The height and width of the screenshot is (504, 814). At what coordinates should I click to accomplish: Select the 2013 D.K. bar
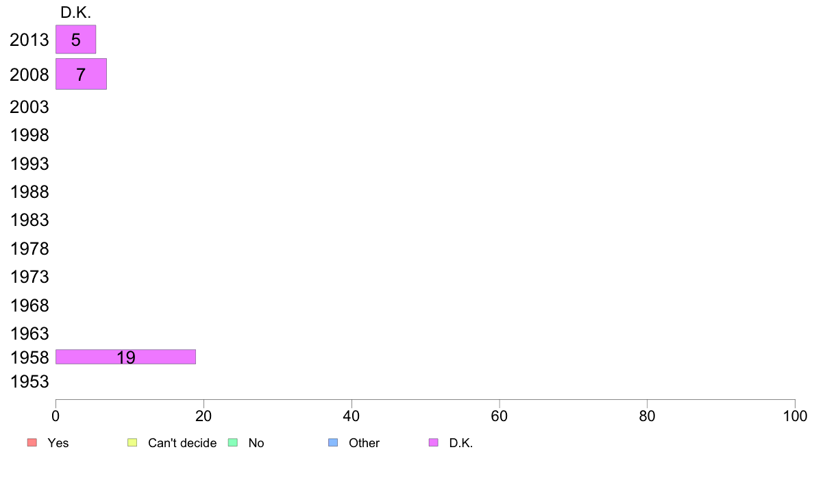tap(76, 40)
